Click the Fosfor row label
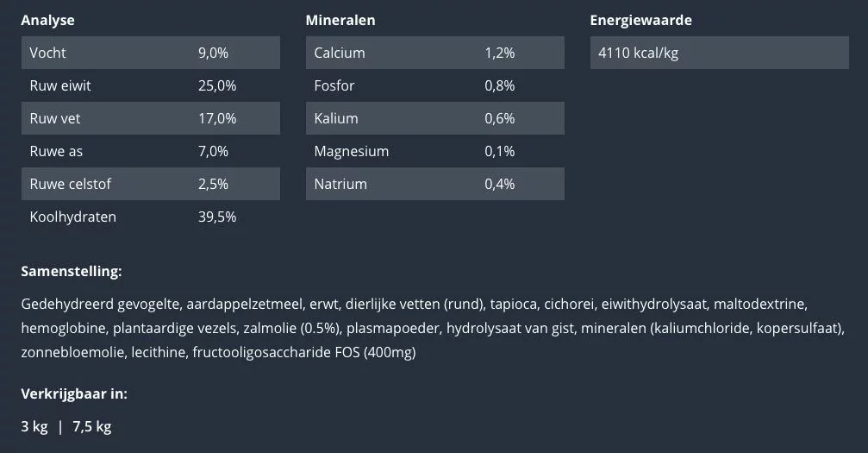Viewport: 868px width, 453px height. point(334,85)
